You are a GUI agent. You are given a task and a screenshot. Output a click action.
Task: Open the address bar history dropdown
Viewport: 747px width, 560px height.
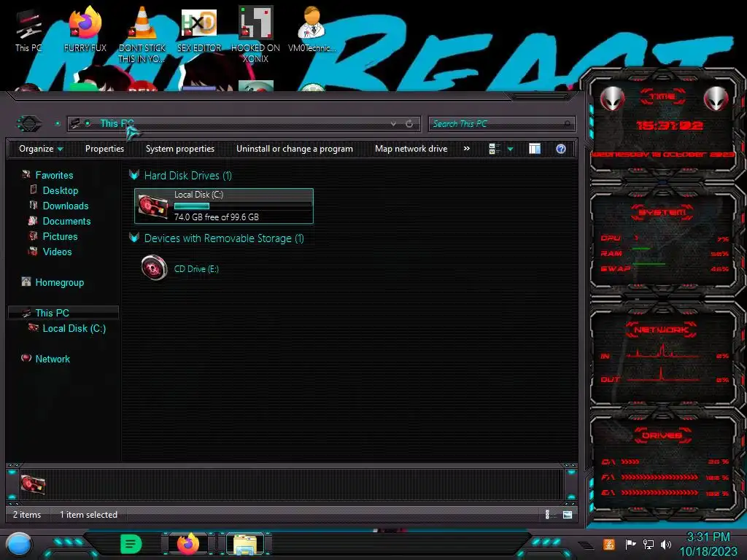pos(393,124)
